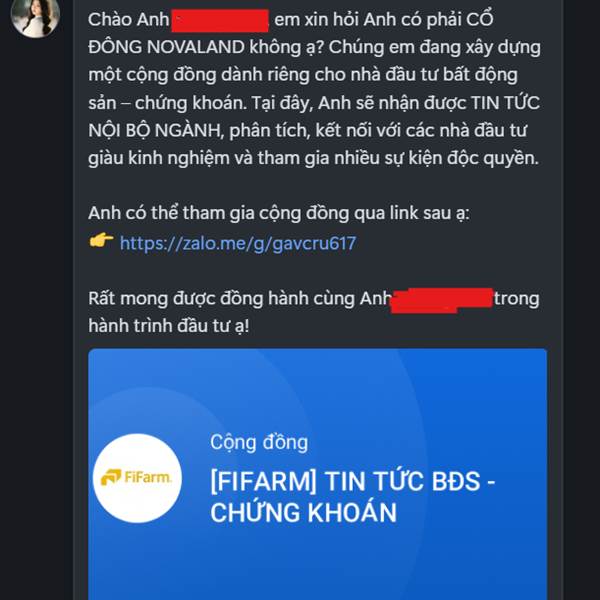Image resolution: width=600 pixels, height=600 pixels.
Task: Click the "CHỨNG KHOÁN" line on the card
Action: (x=303, y=512)
